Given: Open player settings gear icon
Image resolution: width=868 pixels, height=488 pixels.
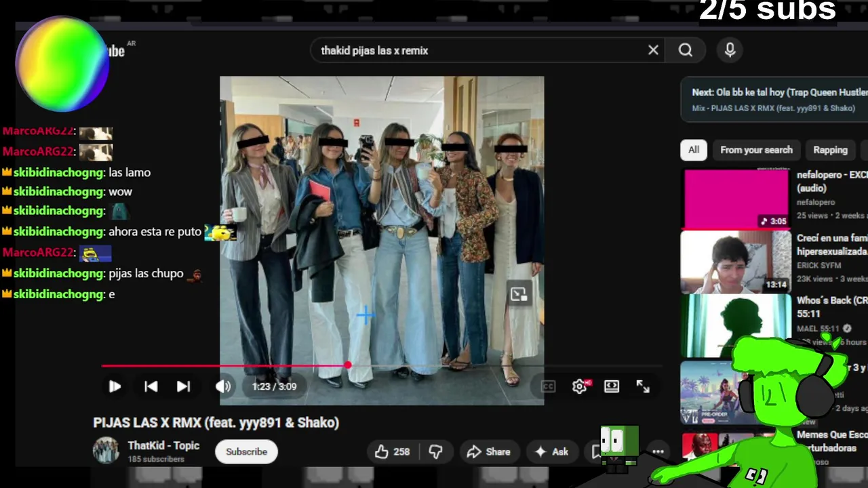Looking at the screenshot, I should pos(580,386).
